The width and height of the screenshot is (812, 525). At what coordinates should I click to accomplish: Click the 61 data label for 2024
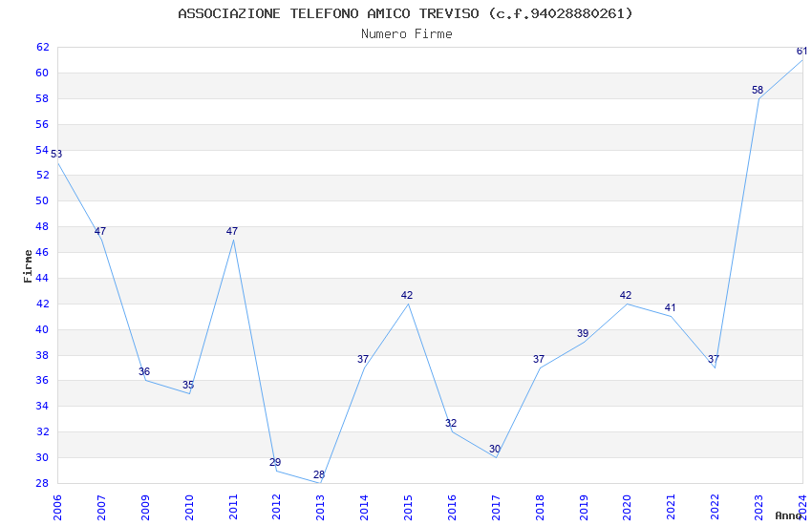801,52
